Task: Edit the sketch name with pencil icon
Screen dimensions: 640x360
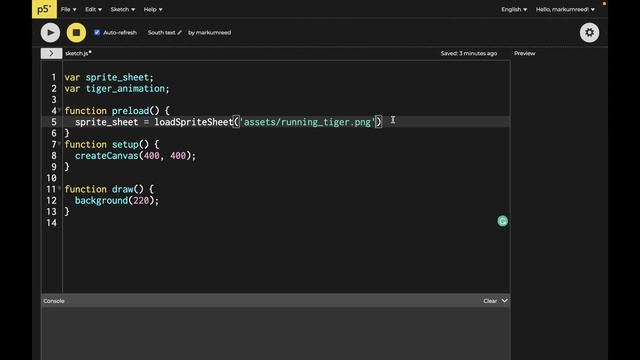Action: tap(180, 33)
